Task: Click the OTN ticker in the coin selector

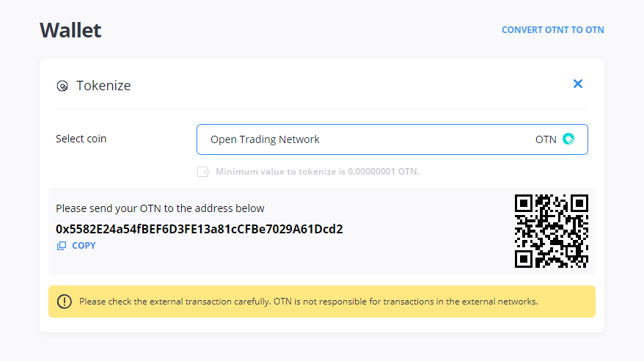Action: coord(546,139)
